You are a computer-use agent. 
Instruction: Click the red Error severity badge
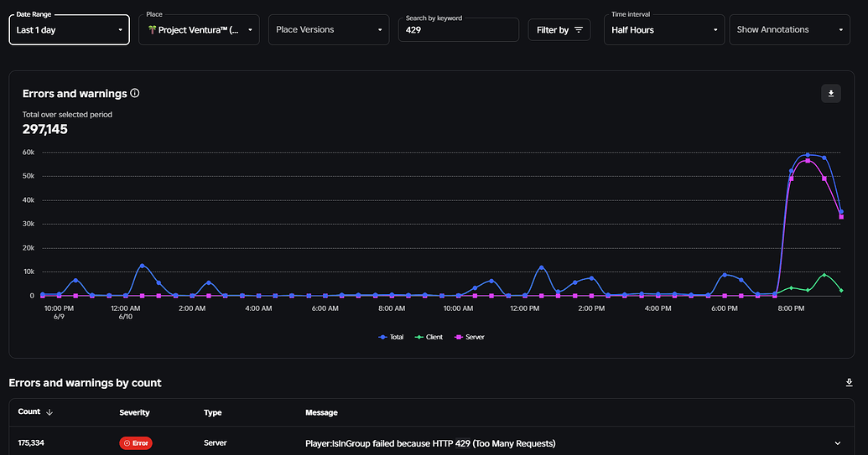pos(136,443)
